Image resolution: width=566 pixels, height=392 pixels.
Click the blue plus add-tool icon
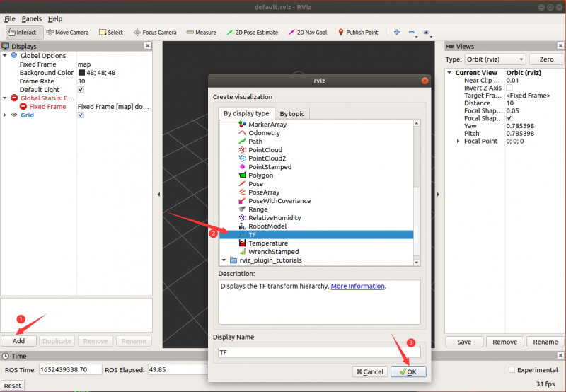tap(397, 32)
